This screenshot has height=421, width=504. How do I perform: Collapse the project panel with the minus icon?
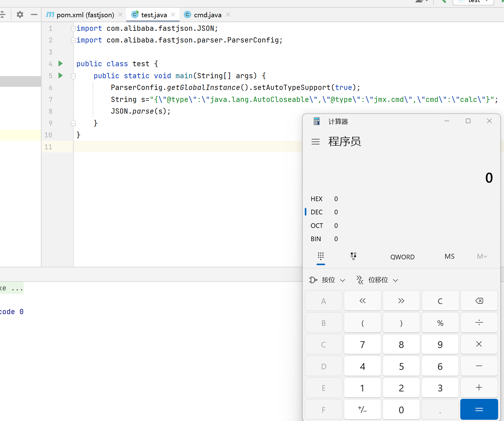[34, 14]
